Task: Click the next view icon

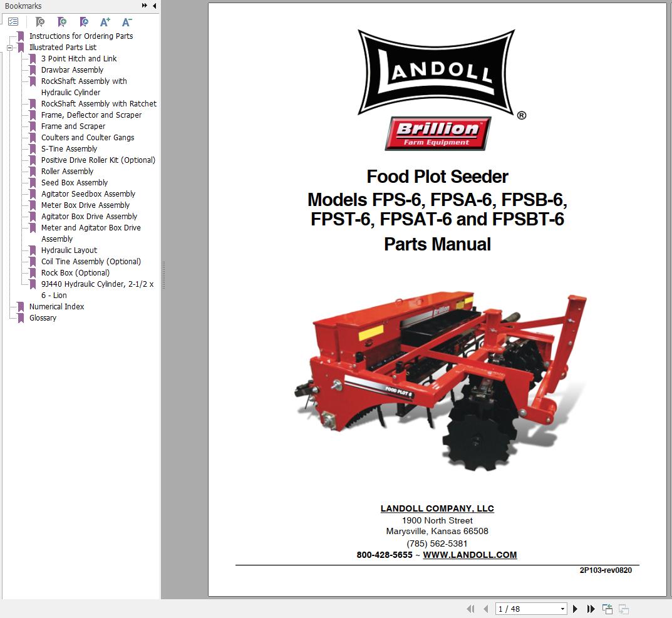Action: 623,608
